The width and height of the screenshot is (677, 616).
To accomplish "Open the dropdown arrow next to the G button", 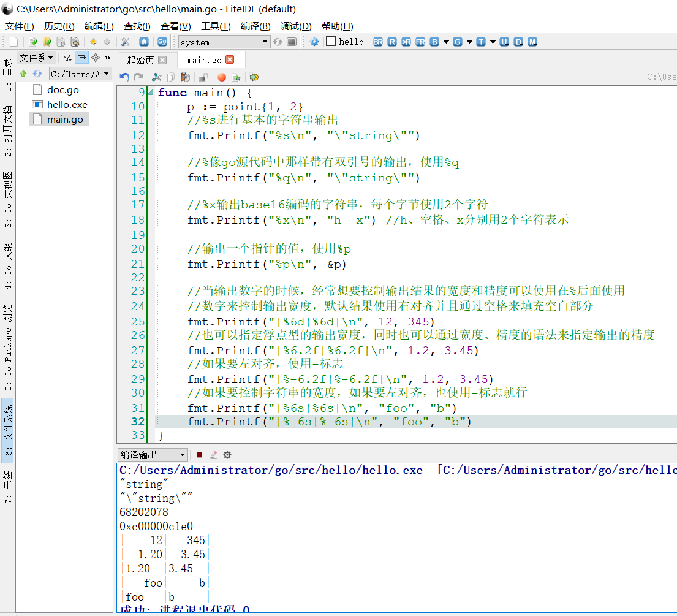I will (x=469, y=42).
